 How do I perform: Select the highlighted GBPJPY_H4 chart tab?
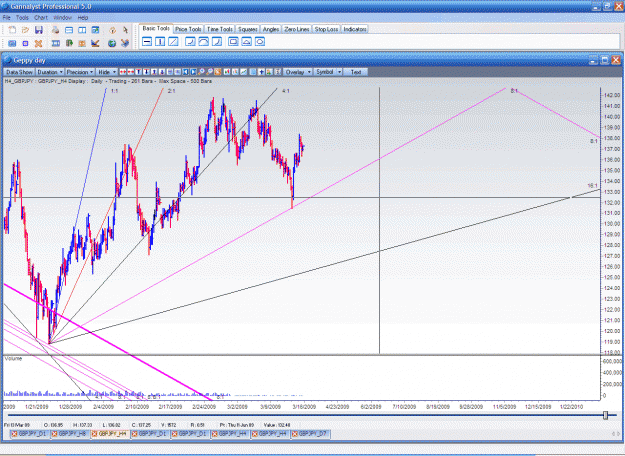coord(112,434)
